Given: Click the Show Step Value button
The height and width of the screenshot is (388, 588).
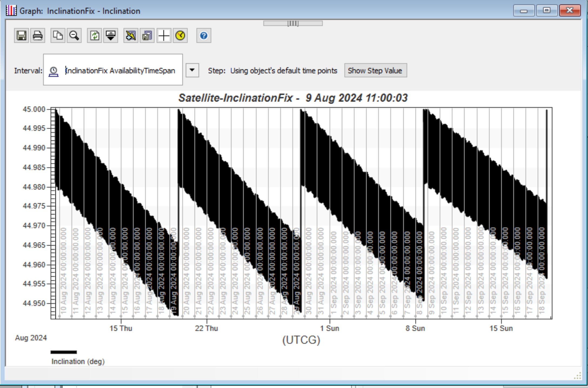Looking at the screenshot, I should click(x=375, y=71).
